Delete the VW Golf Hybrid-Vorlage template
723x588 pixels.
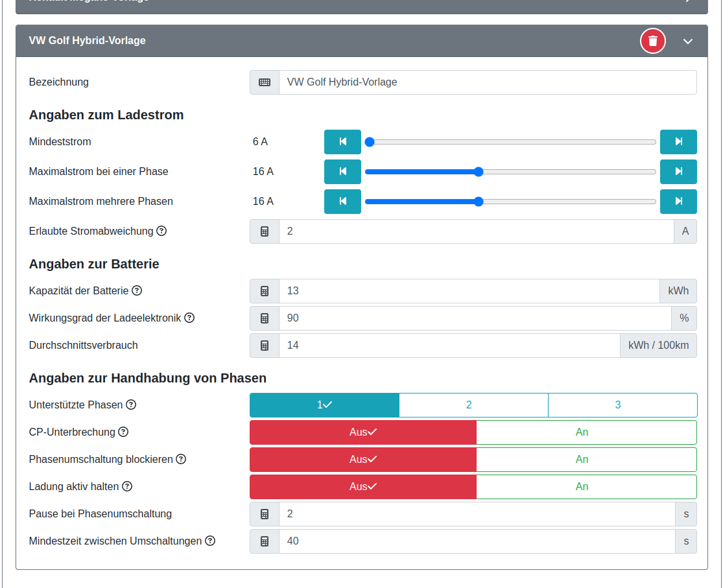coord(652,41)
